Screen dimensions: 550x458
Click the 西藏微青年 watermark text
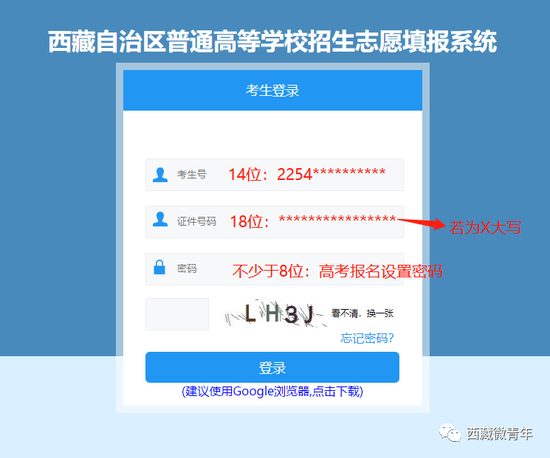499,434
